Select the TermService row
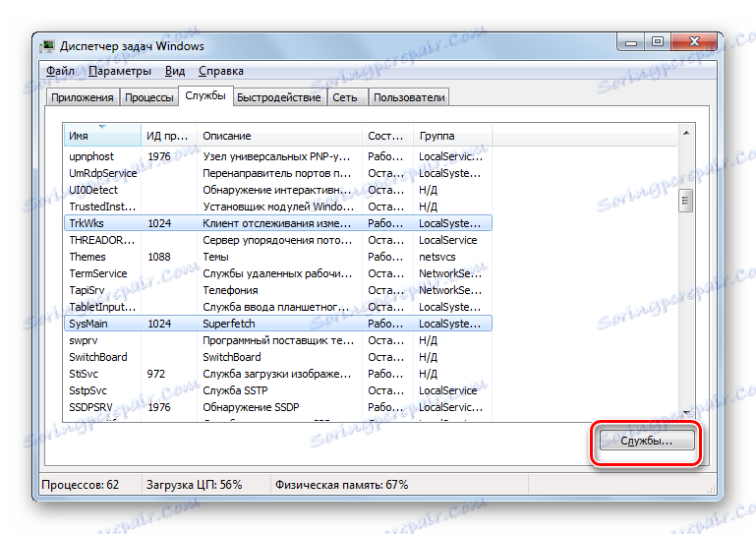 [277, 273]
